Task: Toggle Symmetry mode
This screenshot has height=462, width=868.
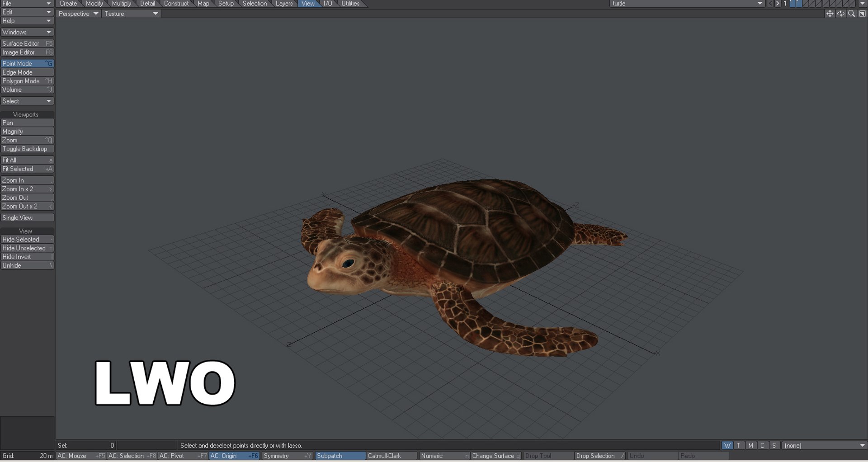Action: coord(288,456)
